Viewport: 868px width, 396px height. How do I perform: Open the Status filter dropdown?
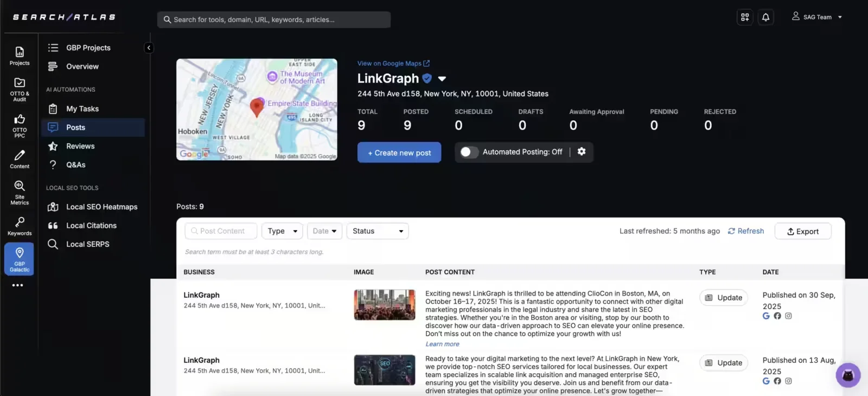(x=378, y=231)
